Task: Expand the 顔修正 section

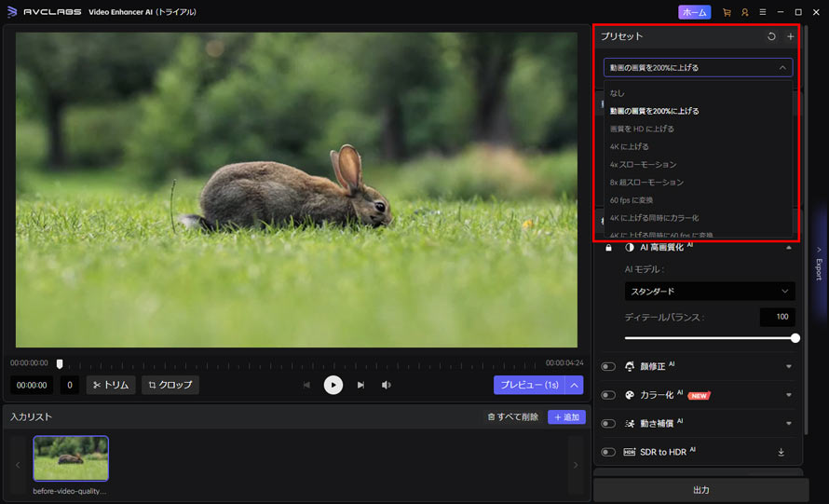Action: (x=789, y=366)
